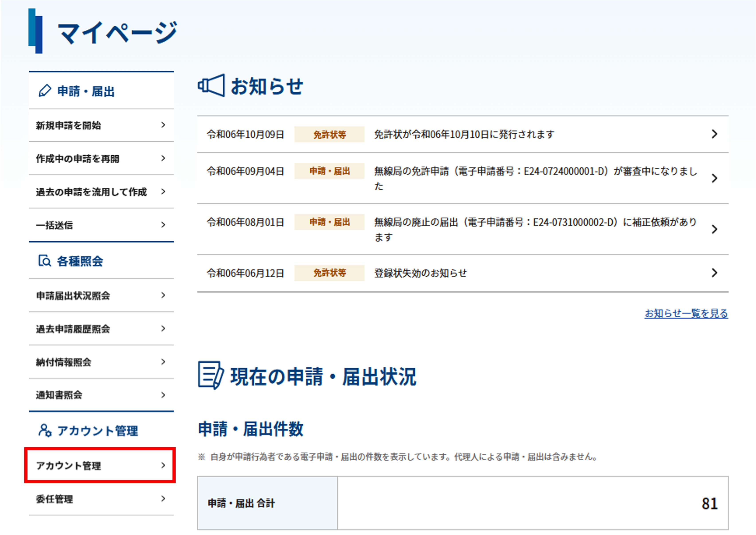Choose 過去の申請を流用して作成
The image size is (756, 535).
[101, 192]
